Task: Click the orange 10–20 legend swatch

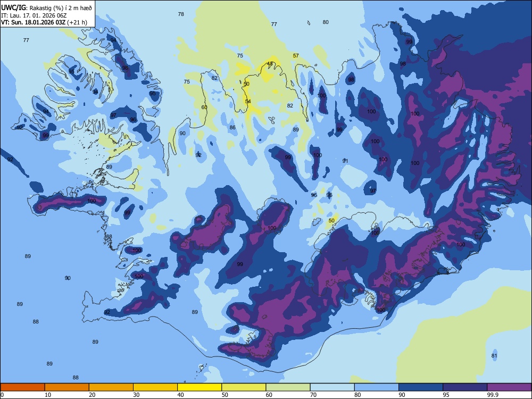Action: pyautogui.click(x=67, y=387)
